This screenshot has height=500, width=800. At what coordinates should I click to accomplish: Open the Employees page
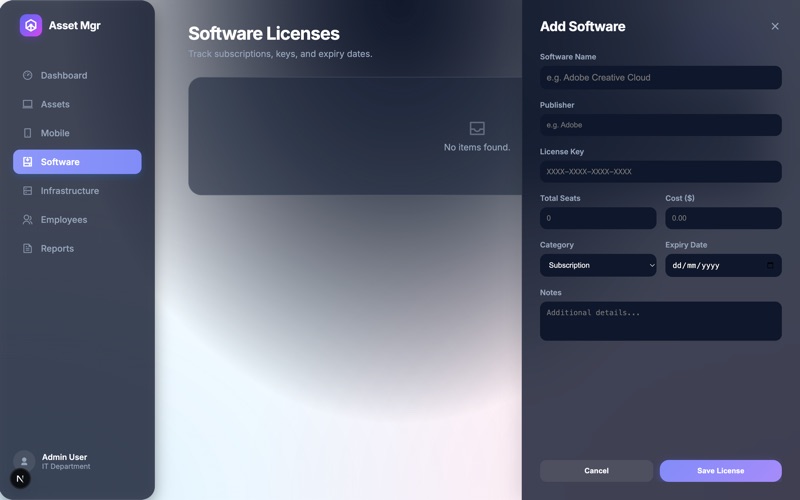(x=77, y=219)
